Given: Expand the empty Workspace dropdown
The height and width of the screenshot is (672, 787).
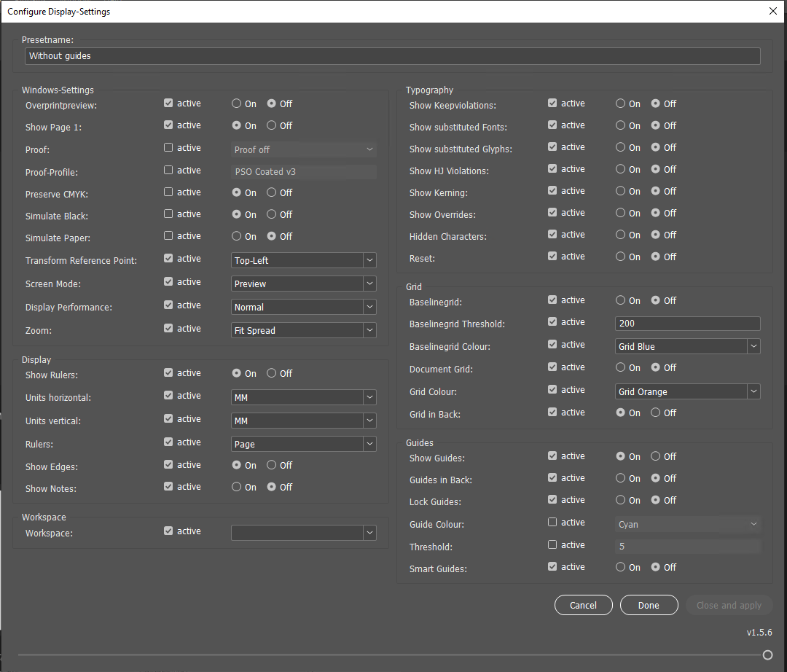Looking at the screenshot, I should coord(303,533).
